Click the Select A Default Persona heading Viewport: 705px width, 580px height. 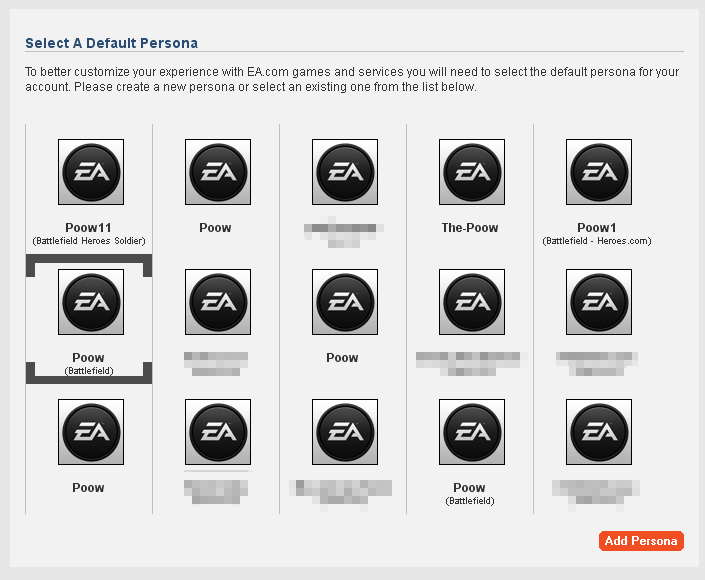tap(112, 43)
